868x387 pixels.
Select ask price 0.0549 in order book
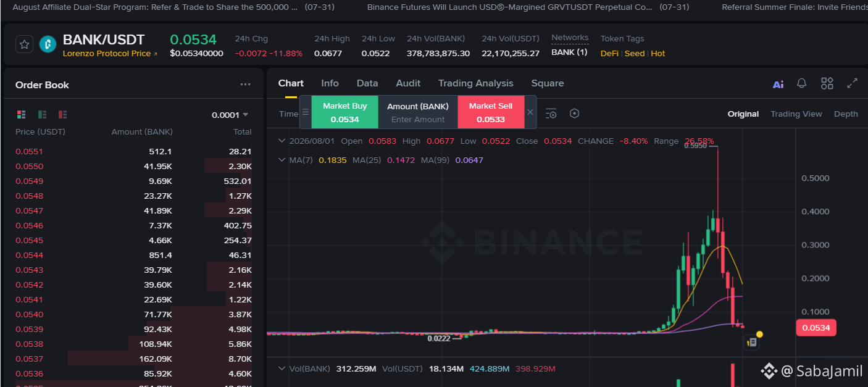pos(29,181)
